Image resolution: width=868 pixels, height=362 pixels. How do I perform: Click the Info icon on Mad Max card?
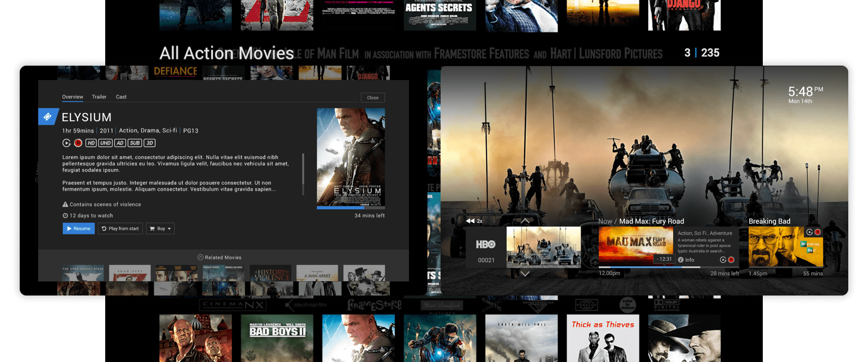[x=681, y=260]
